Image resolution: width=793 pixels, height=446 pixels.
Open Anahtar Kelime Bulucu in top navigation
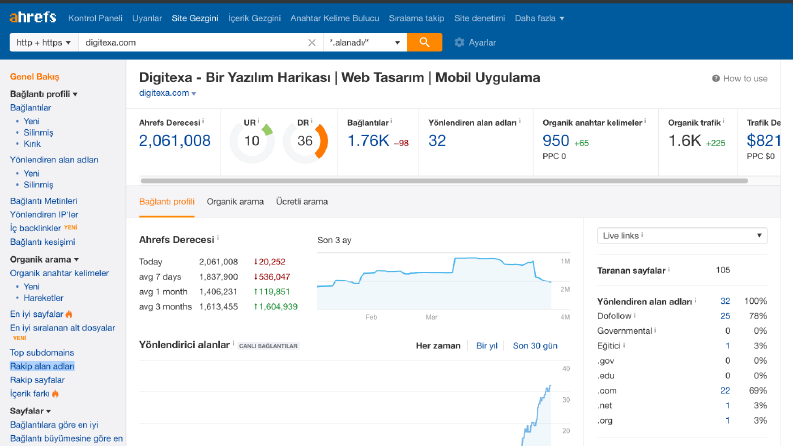click(335, 18)
